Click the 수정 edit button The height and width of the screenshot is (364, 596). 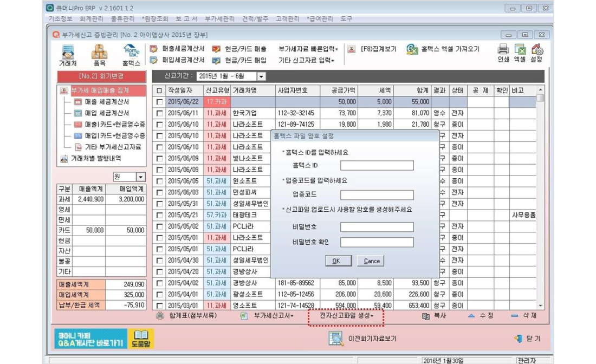pyautogui.click(x=481, y=316)
